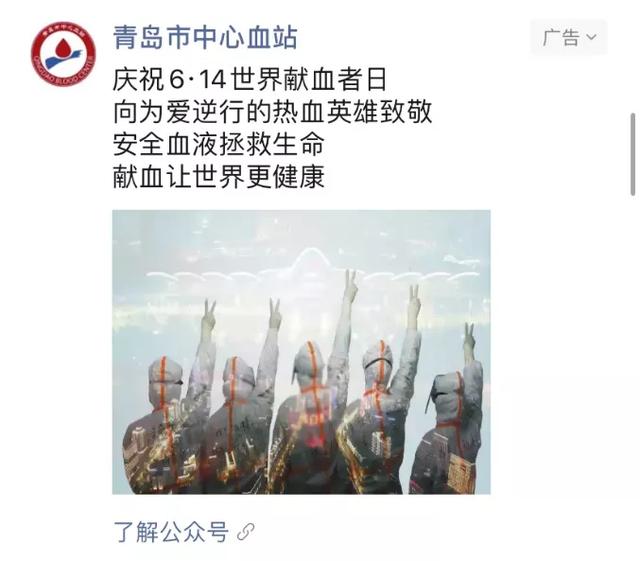Click the chain link icon beside 了解公众号
Screen dimensions: 640x561
pos(245,532)
